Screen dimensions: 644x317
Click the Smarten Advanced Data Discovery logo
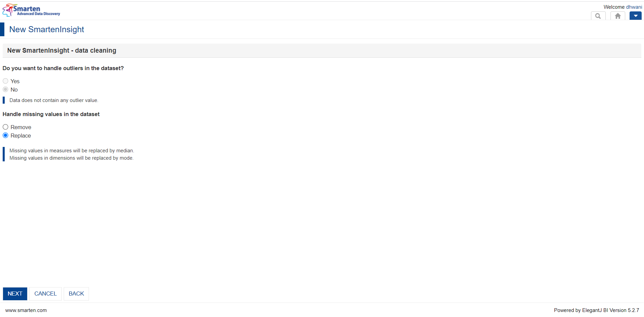(31, 10)
